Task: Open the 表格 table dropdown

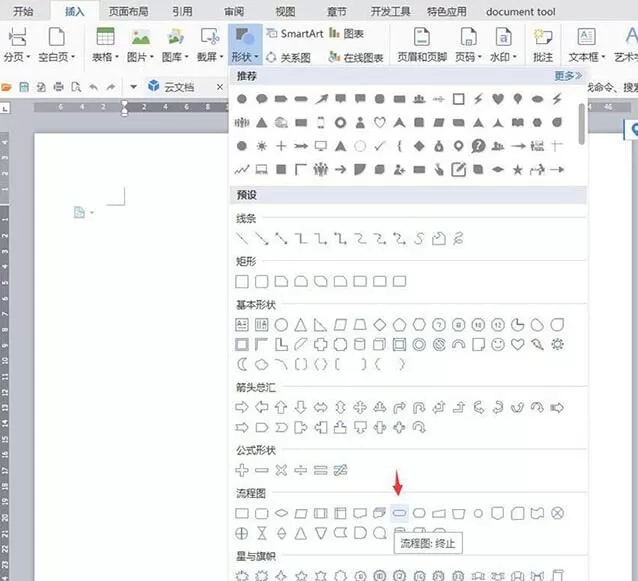Action: 105,45
